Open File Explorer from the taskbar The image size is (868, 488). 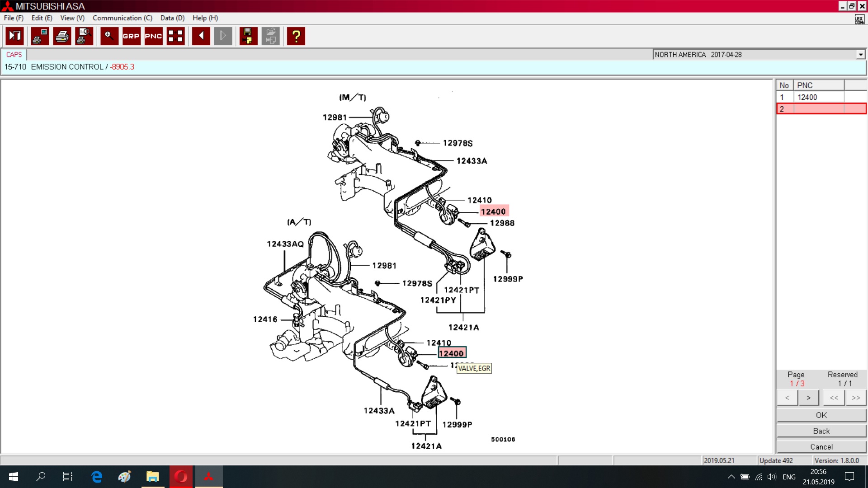pos(153,477)
